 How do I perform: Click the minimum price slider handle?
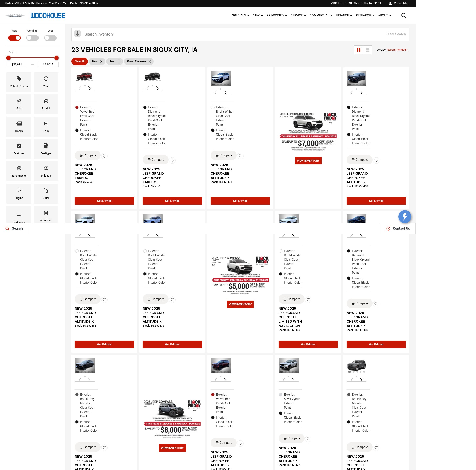coord(9,58)
